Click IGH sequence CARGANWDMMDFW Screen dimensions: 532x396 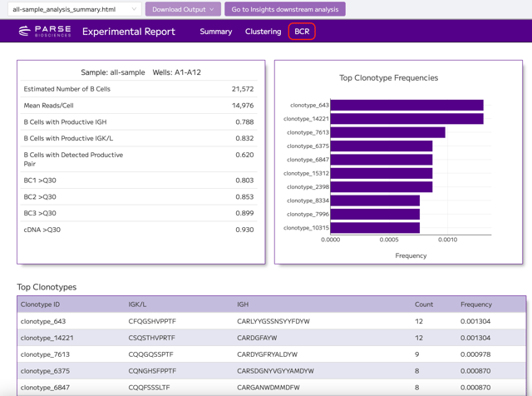(x=268, y=388)
